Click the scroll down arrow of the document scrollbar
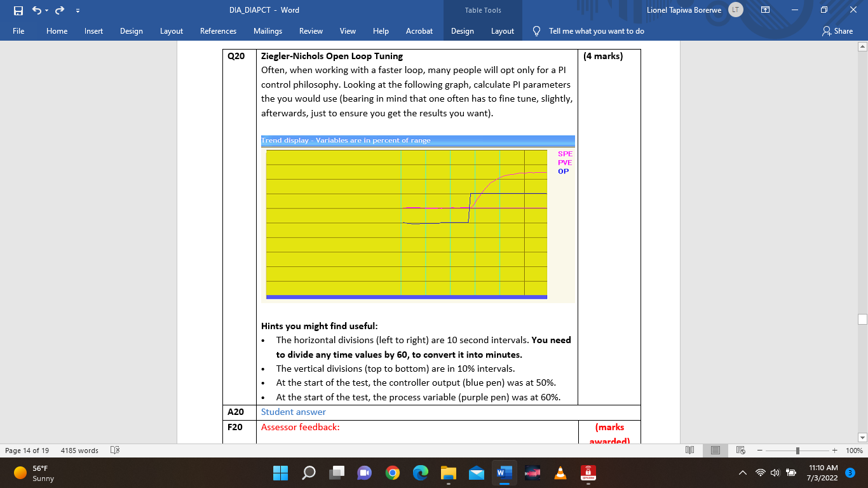This screenshot has width=868, height=488. coord(862,438)
